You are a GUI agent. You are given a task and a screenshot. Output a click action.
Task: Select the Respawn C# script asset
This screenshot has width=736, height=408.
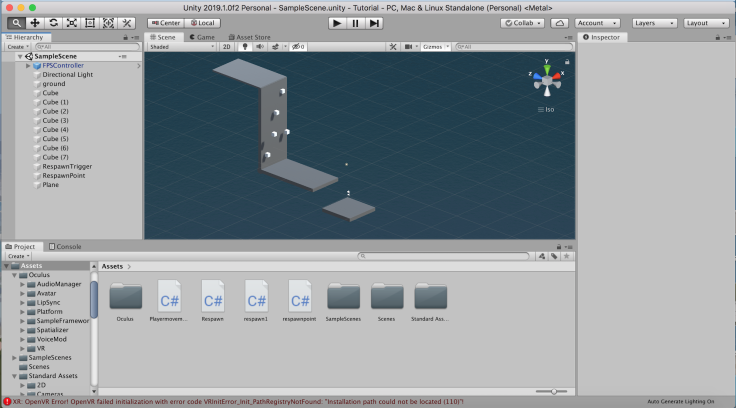[x=213, y=299]
